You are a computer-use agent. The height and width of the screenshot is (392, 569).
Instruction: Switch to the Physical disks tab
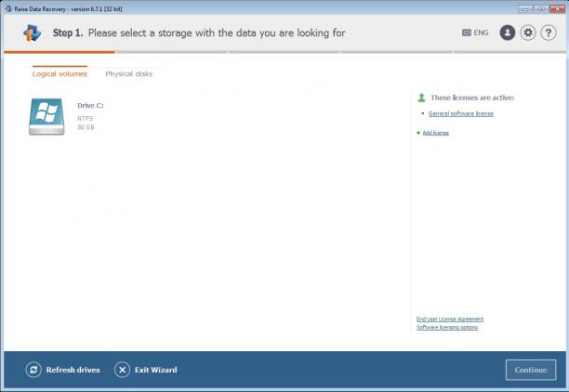coord(129,73)
